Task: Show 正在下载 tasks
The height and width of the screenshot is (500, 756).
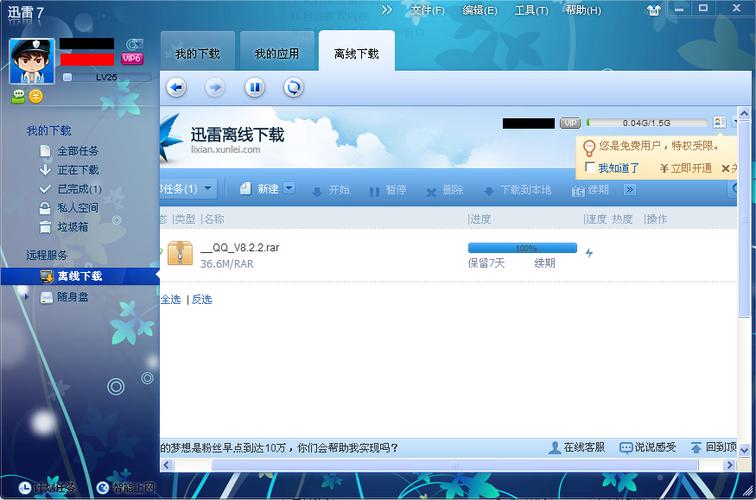Action: coord(77,170)
